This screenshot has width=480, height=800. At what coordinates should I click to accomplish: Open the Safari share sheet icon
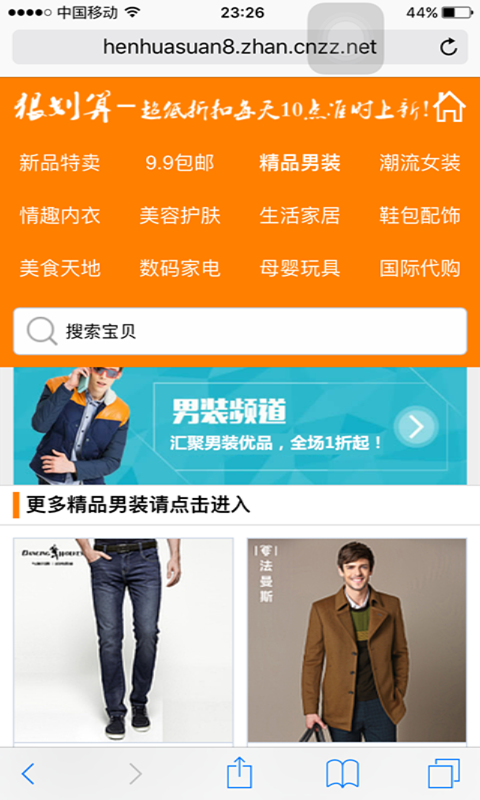point(239,772)
